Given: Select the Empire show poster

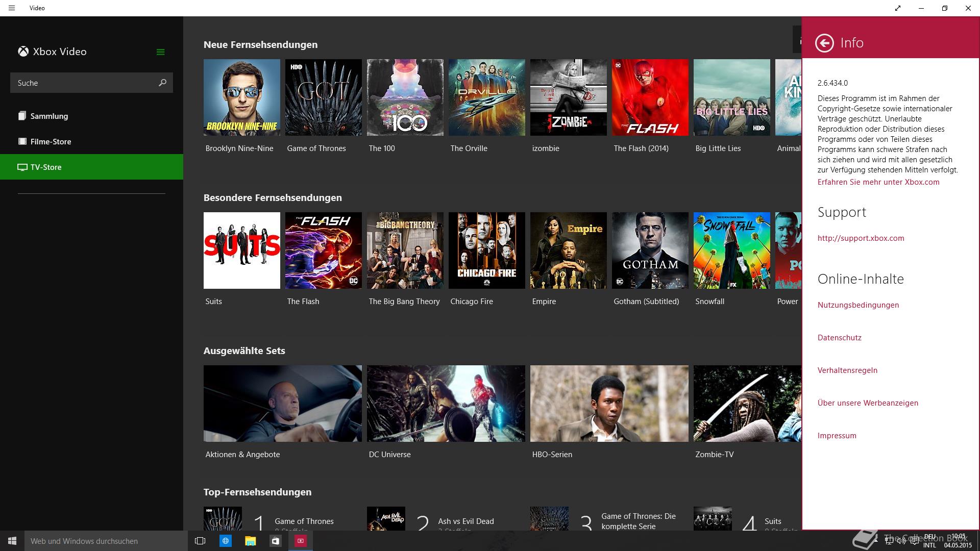Looking at the screenshot, I should click(x=569, y=251).
